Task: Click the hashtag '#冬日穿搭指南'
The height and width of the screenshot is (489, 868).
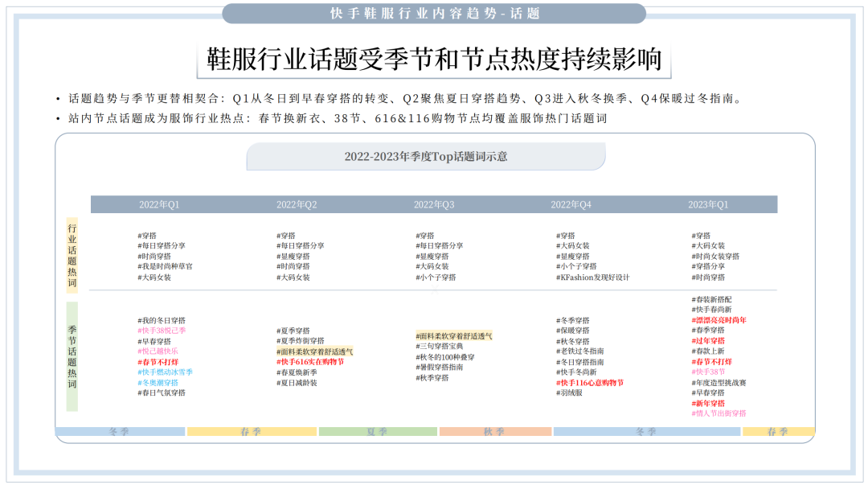Action: pyautogui.click(x=580, y=362)
